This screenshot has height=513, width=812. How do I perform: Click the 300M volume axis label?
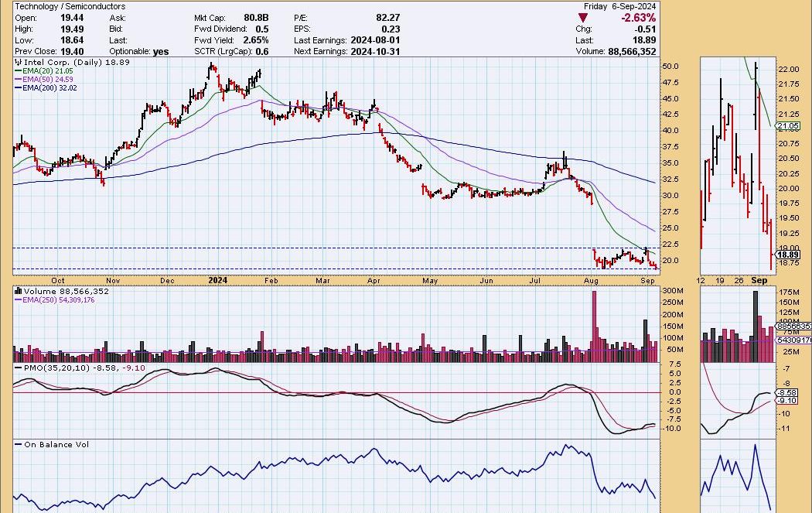tap(673, 291)
